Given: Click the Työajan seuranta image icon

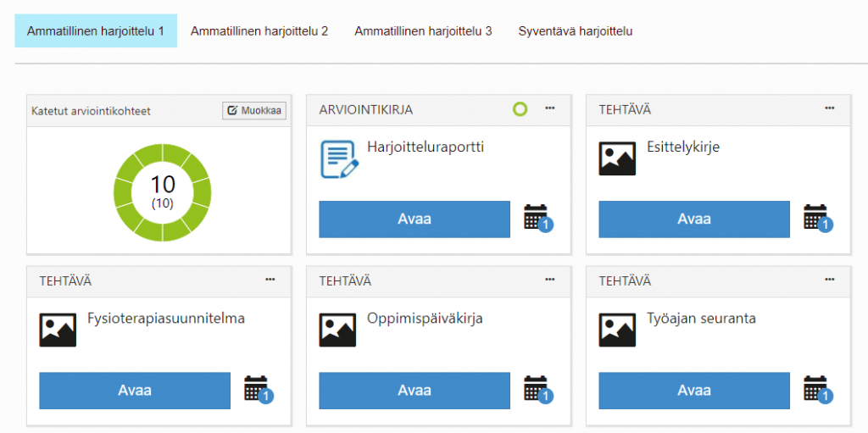Looking at the screenshot, I should click(617, 330).
